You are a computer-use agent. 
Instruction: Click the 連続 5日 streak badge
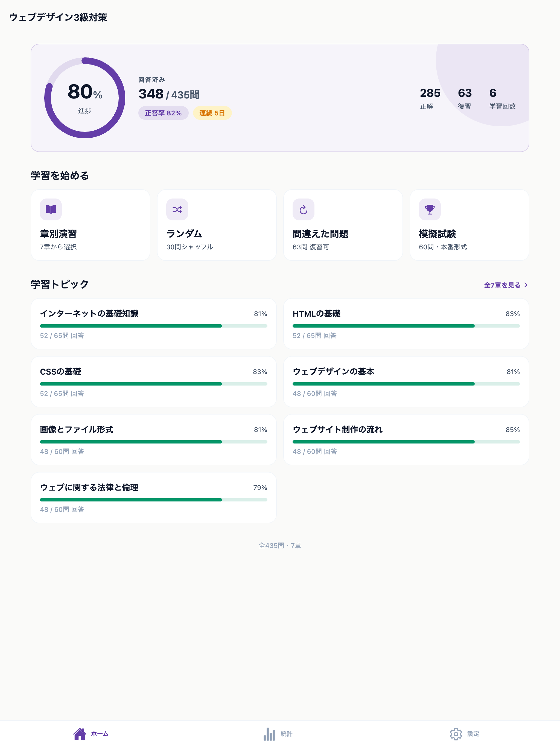click(x=212, y=113)
